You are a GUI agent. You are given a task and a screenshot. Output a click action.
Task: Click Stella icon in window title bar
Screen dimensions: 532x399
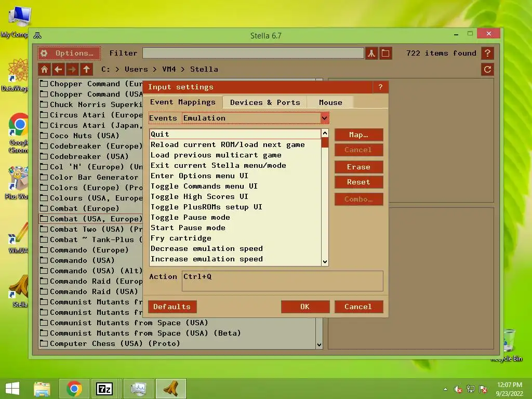click(x=37, y=35)
